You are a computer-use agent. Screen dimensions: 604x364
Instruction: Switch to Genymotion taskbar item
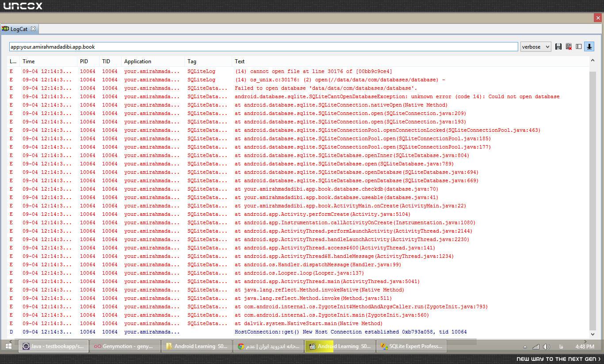(x=125, y=346)
